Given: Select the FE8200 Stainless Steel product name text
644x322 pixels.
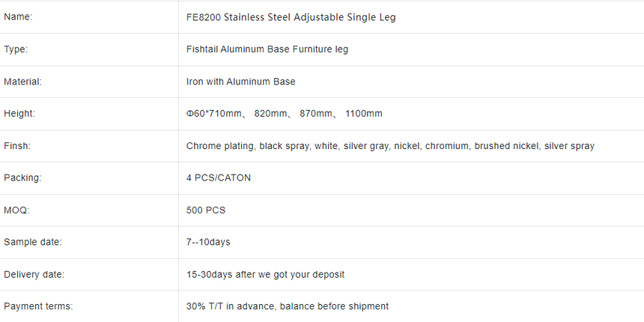Looking at the screenshot, I should pyautogui.click(x=291, y=17).
